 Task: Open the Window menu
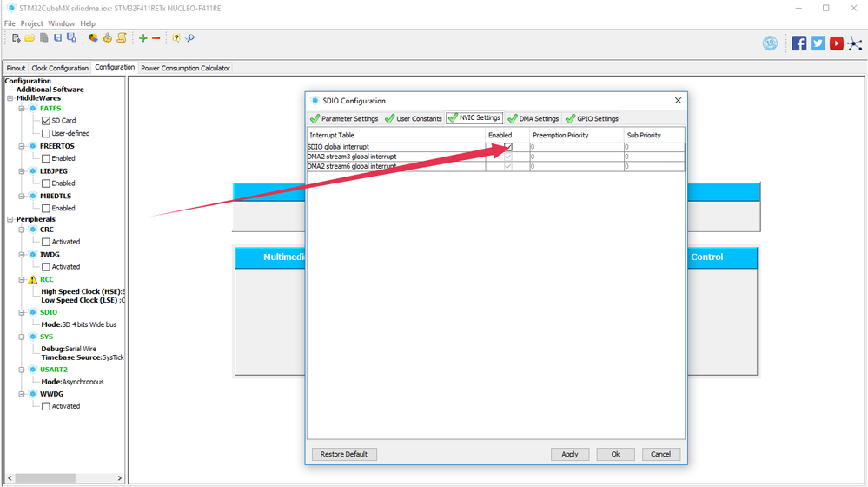click(61, 23)
